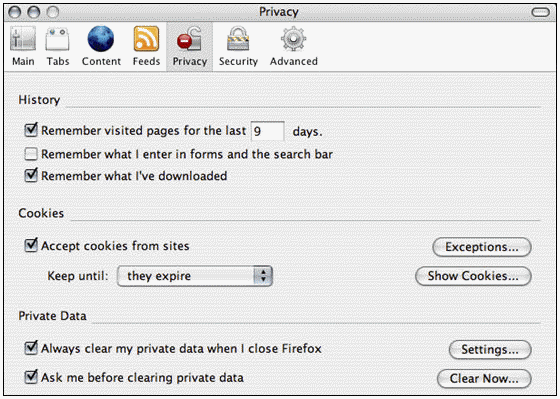Click the Keep until dropdown arrows
The width and height of the screenshot is (560, 399).
[x=263, y=276]
